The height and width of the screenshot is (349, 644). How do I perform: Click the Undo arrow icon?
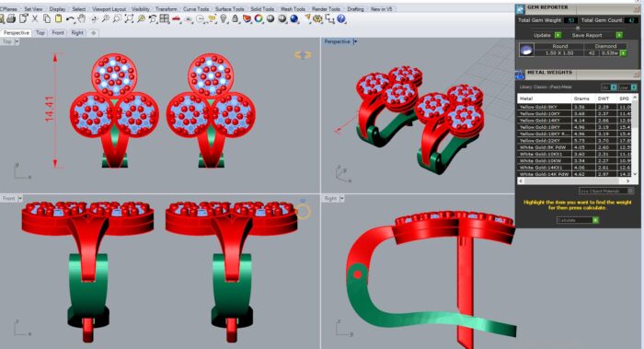[70, 18]
